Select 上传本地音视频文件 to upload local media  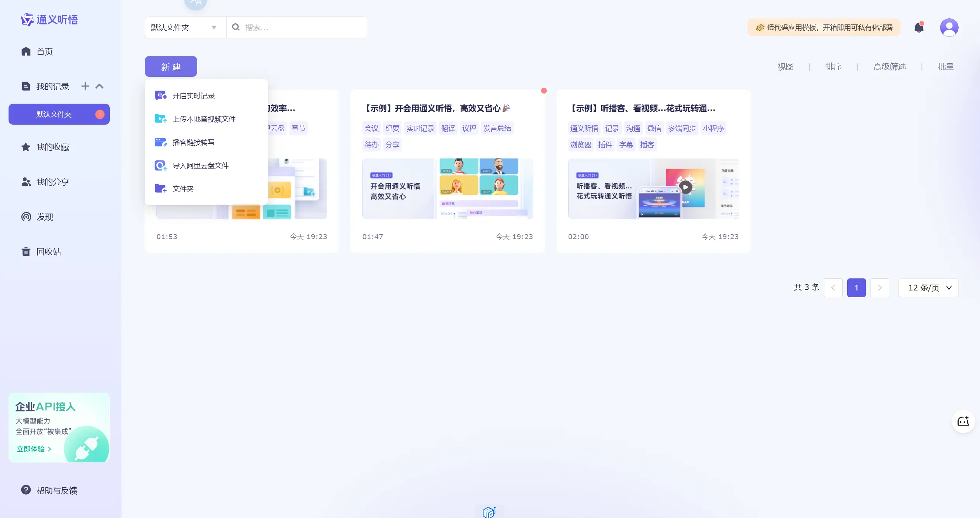point(204,118)
